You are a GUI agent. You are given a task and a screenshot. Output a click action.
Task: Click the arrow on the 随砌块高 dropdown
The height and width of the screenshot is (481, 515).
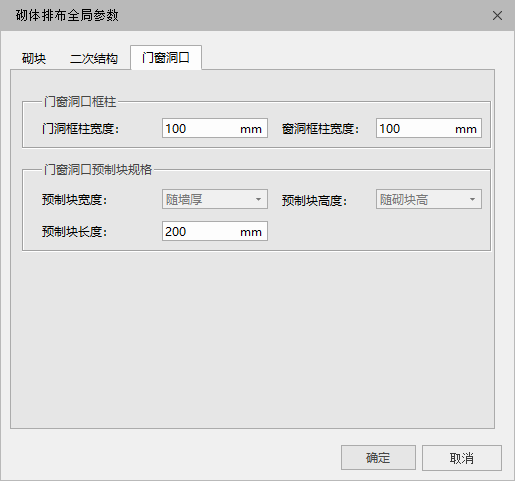click(472, 199)
